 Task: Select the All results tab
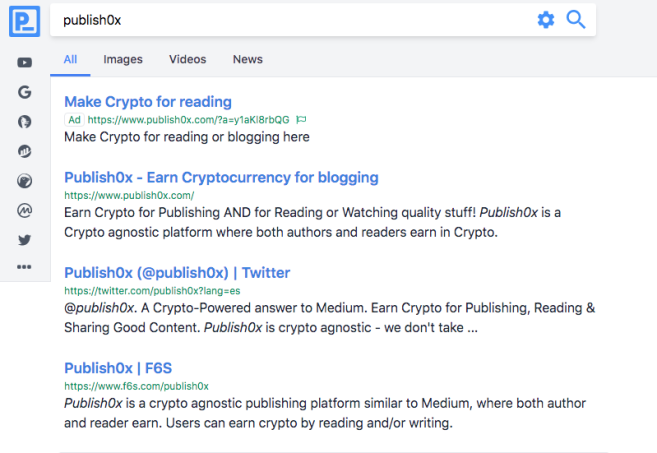click(x=70, y=60)
